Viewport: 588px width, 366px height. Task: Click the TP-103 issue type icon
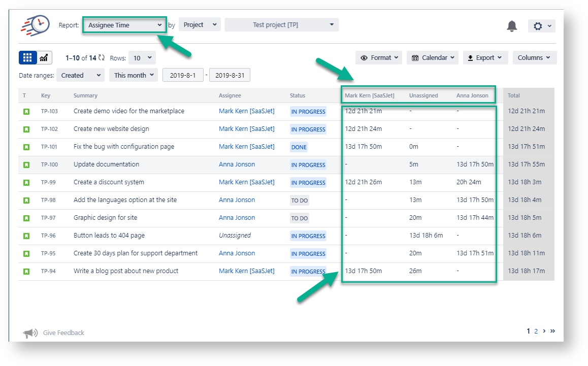click(26, 111)
